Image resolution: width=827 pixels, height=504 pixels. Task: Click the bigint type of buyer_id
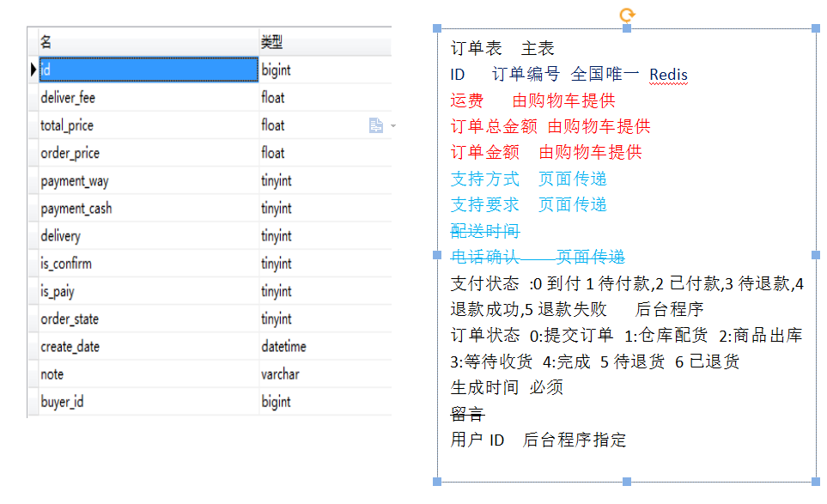tap(276, 402)
